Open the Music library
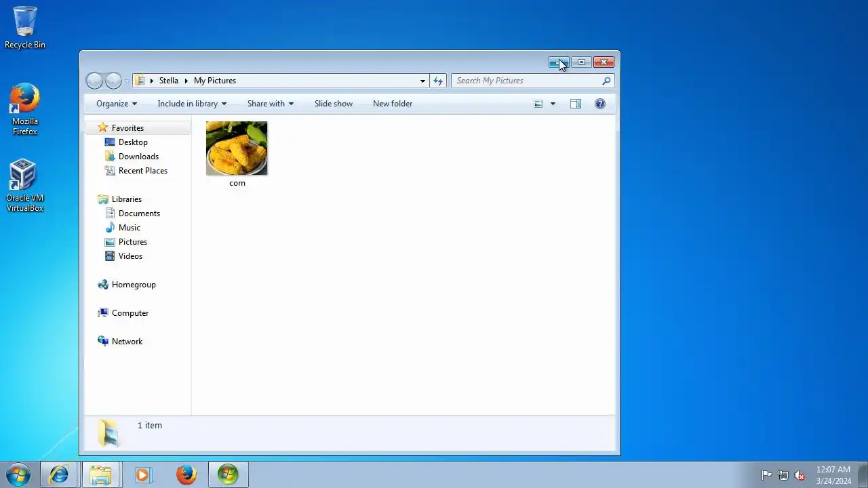The image size is (868, 488). pos(130,228)
